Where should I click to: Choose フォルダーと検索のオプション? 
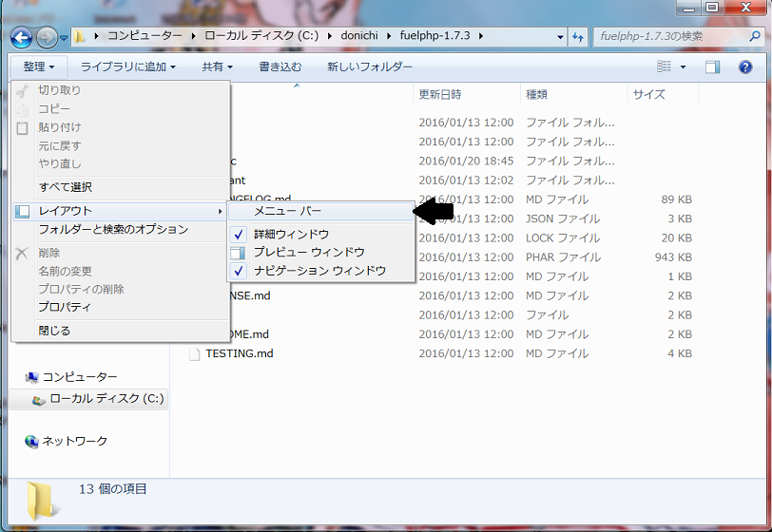pos(120,230)
